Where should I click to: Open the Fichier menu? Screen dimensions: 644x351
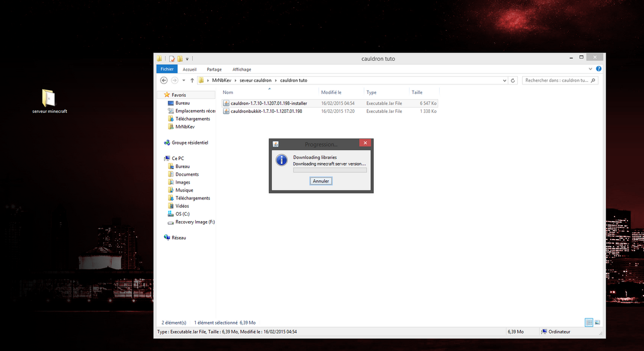point(167,69)
